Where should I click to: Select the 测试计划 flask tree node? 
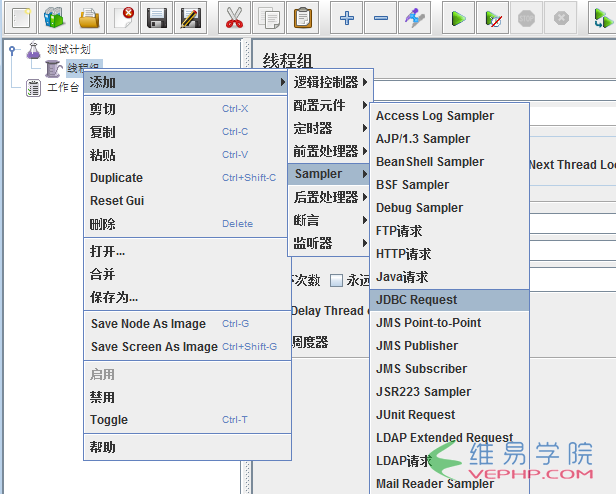point(59,50)
